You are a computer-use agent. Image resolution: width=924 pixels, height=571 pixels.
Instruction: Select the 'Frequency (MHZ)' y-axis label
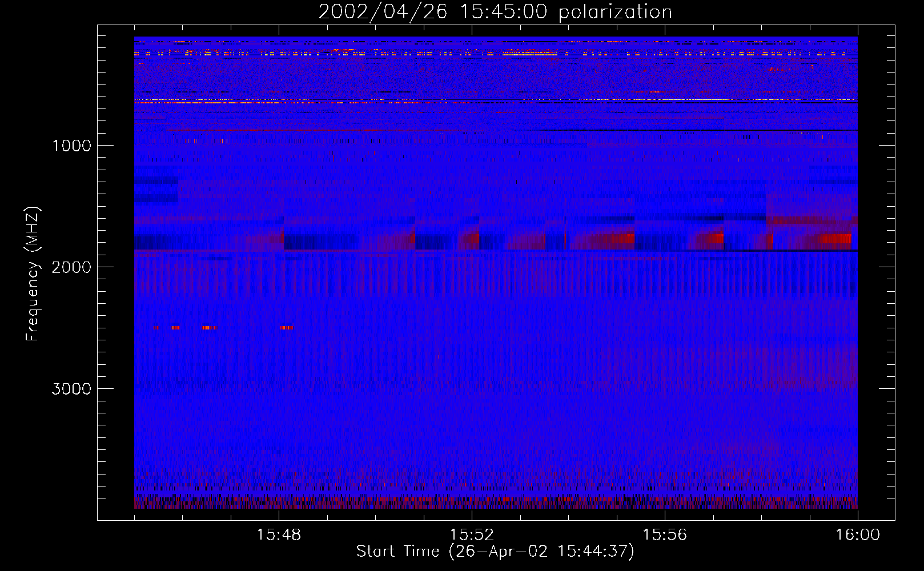pyautogui.click(x=33, y=274)
